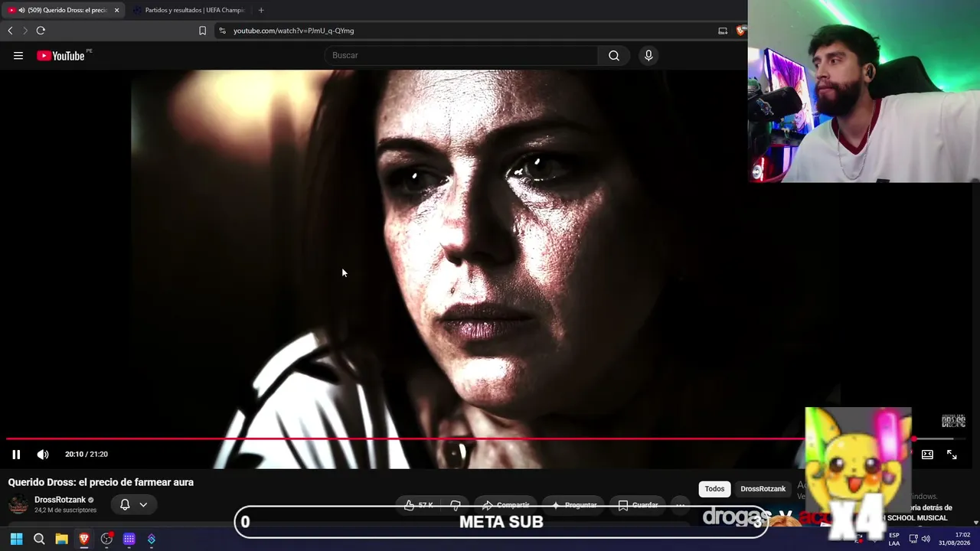Click the video time display 20:10 / 21:20
The image size is (980, 551).
click(x=87, y=455)
